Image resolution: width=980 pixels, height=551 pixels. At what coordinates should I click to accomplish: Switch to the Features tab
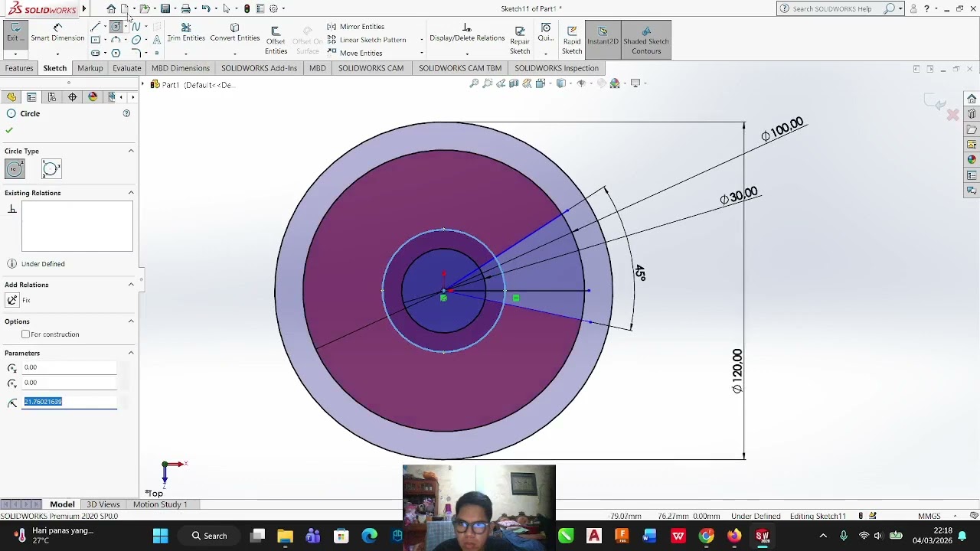[x=19, y=68]
